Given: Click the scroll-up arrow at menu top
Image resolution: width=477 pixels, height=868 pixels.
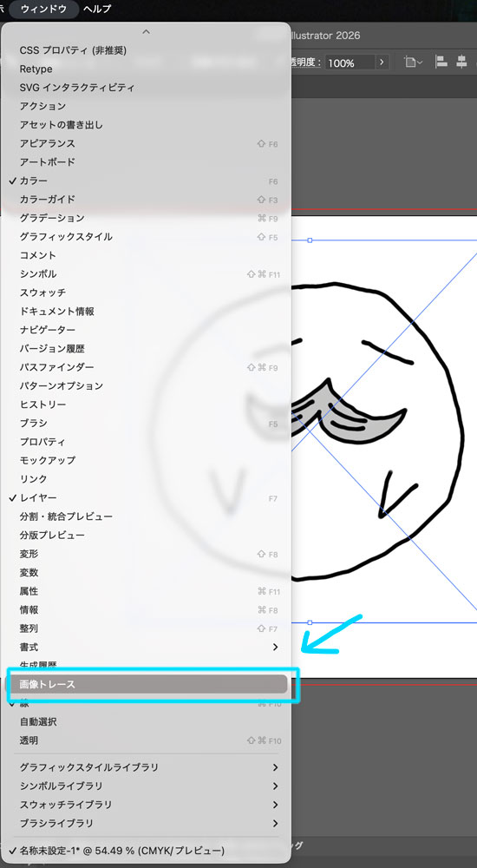Looking at the screenshot, I should (x=146, y=32).
